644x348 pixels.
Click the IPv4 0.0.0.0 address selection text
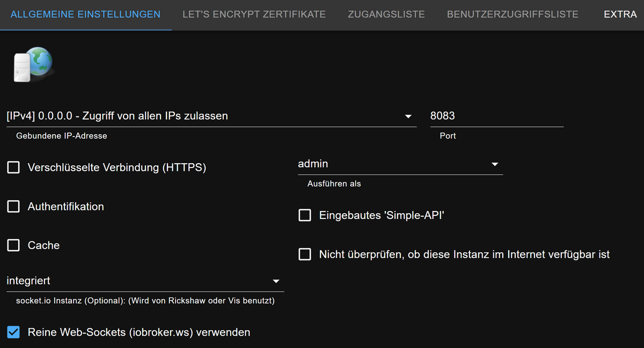coord(117,115)
